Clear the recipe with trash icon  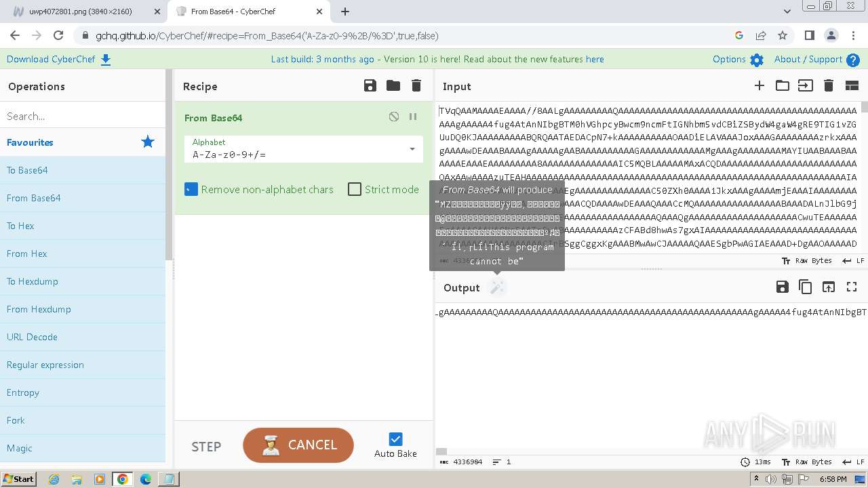coord(416,85)
